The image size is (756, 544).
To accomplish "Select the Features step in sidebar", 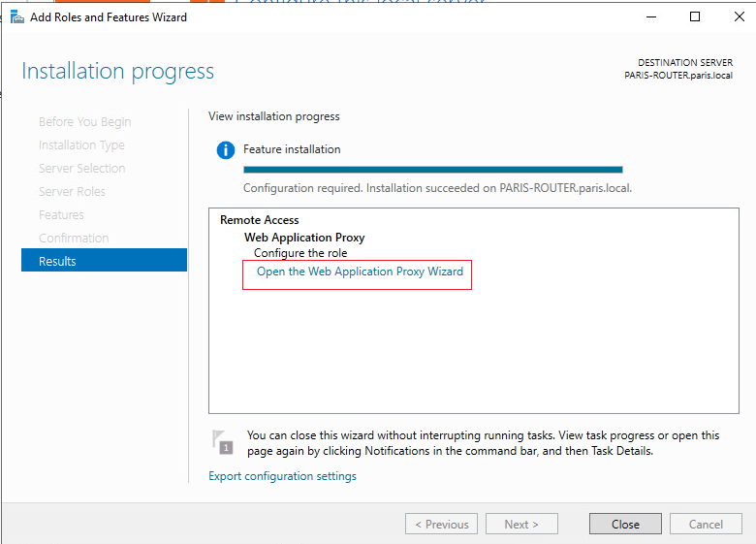I will point(61,214).
